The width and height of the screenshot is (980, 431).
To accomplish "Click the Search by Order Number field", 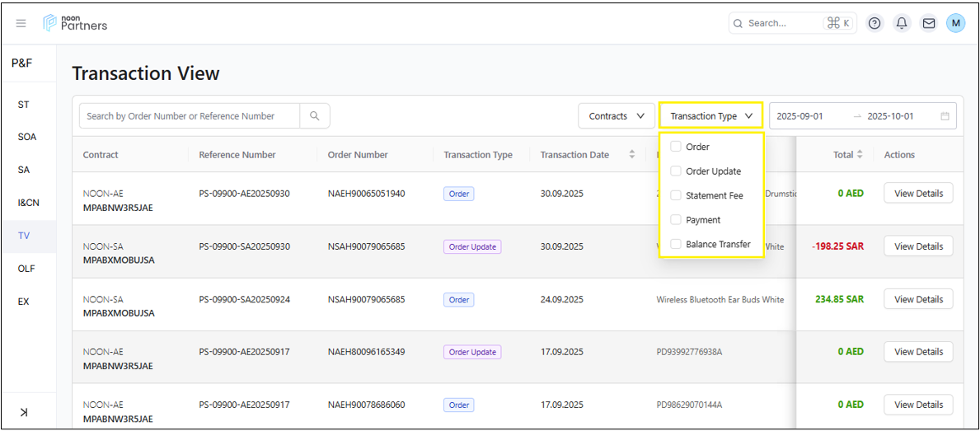I will pos(190,116).
